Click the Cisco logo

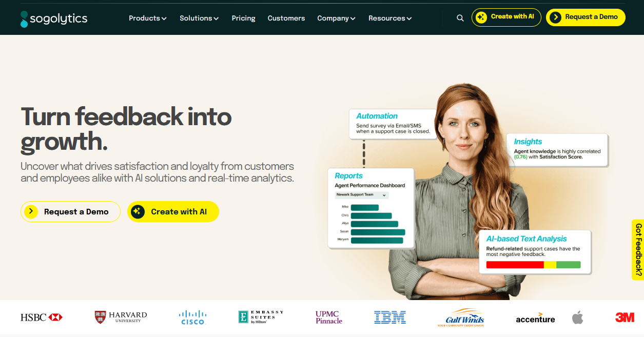[192, 318]
